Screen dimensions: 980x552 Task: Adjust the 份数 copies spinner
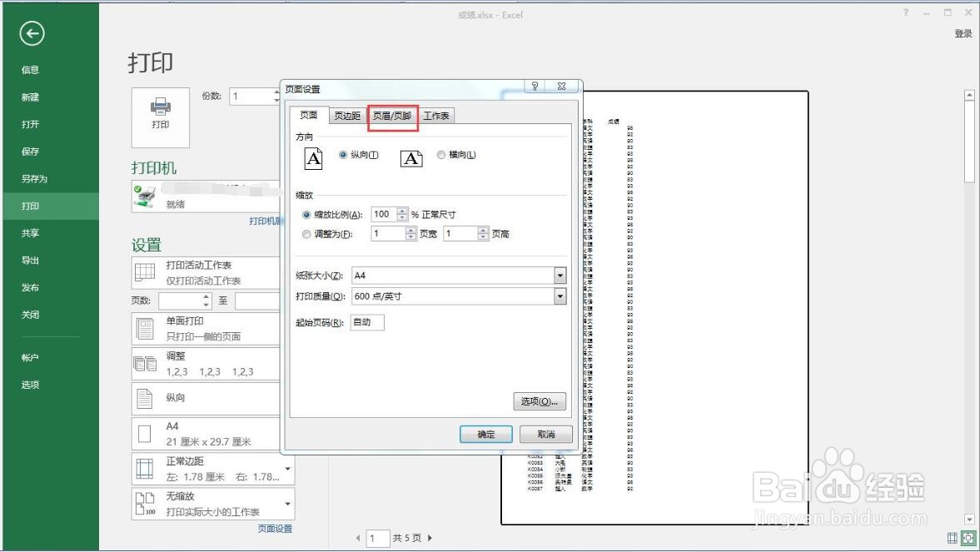tap(277, 96)
